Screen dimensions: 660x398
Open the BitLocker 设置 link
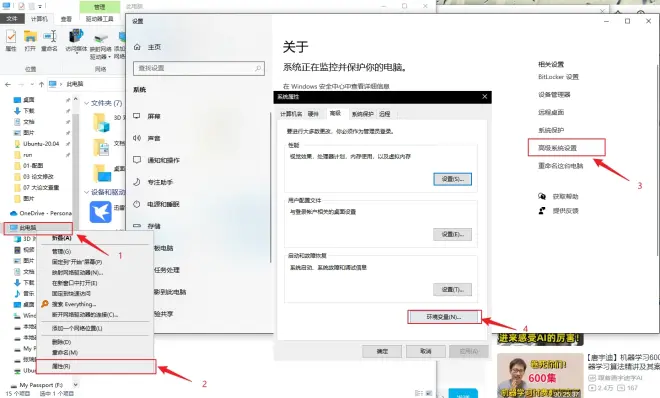coord(558,77)
